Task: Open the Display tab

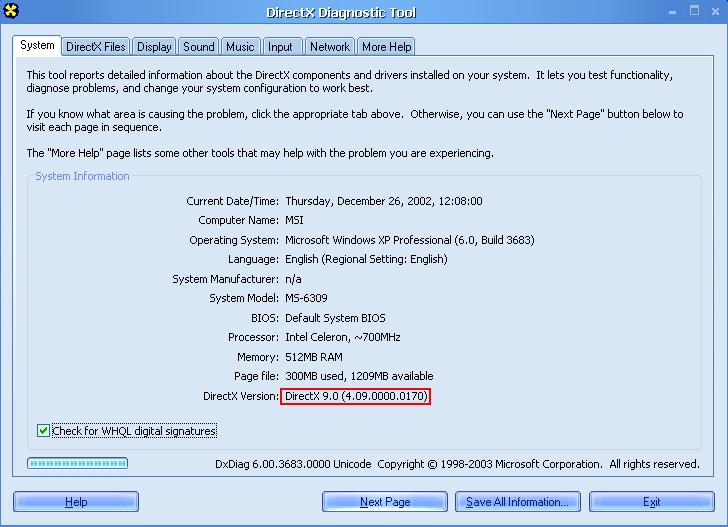Action: pyautogui.click(x=154, y=47)
